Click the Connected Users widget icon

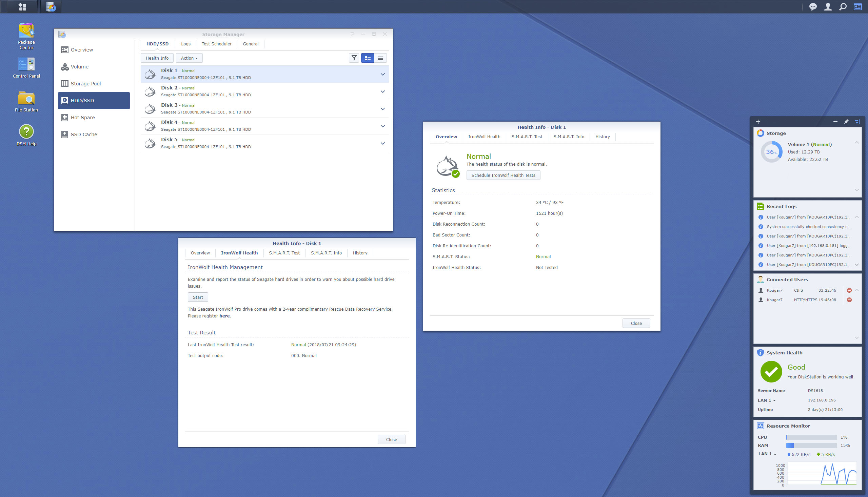pos(761,279)
